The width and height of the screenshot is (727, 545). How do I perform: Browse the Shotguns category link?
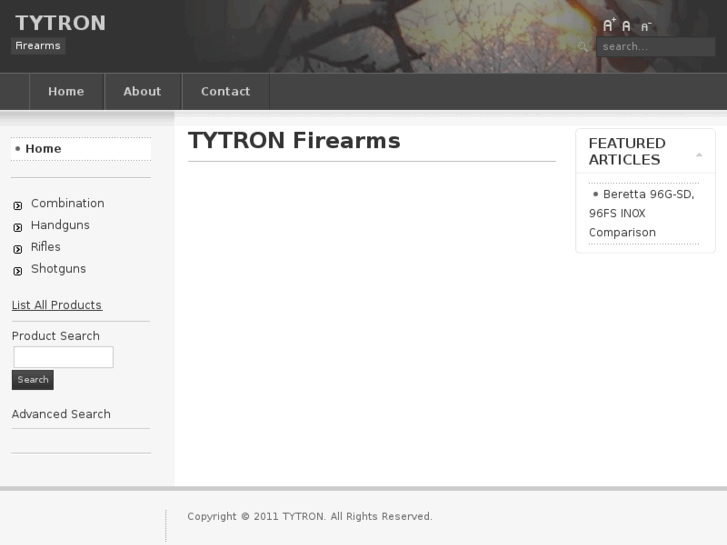58,269
